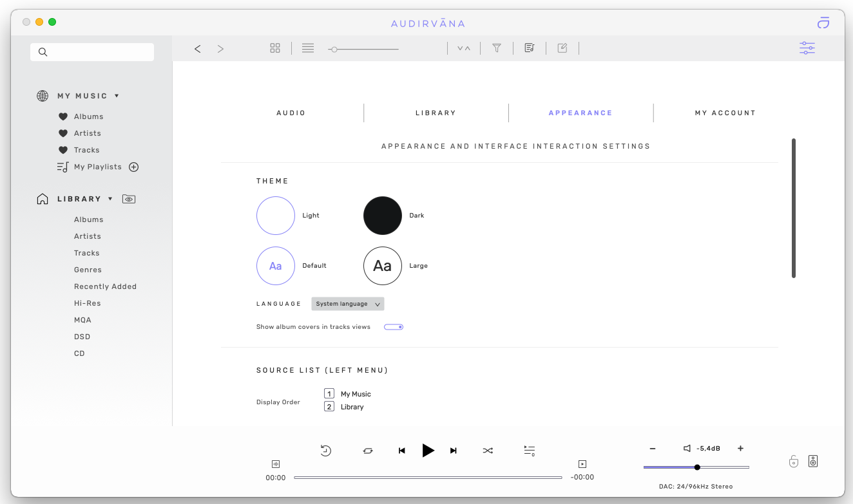
Task: Switch to the Audio tab
Action: tap(291, 113)
